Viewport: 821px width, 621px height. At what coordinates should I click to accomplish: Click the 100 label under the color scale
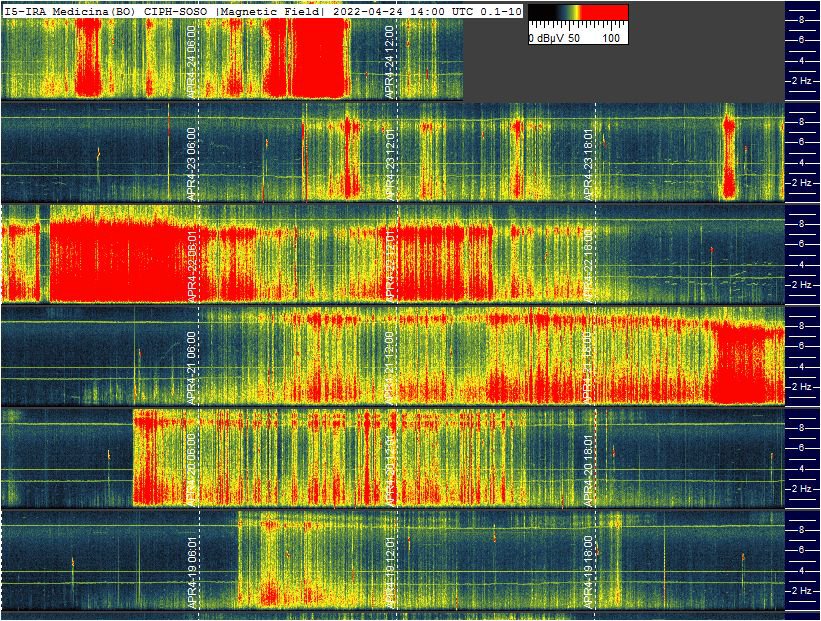point(612,38)
